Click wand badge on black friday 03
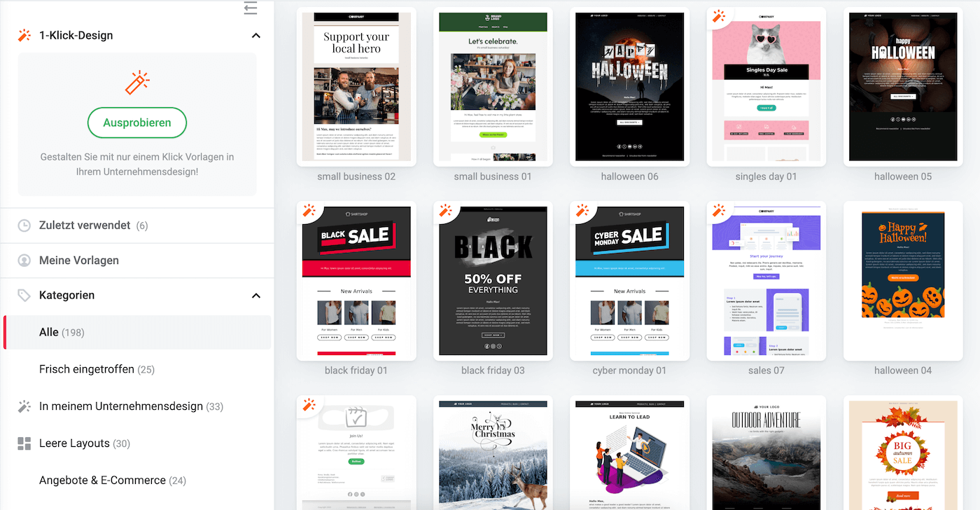The width and height of the screenshot is (980, 510). pyautogui.click(x=444, y=211)
